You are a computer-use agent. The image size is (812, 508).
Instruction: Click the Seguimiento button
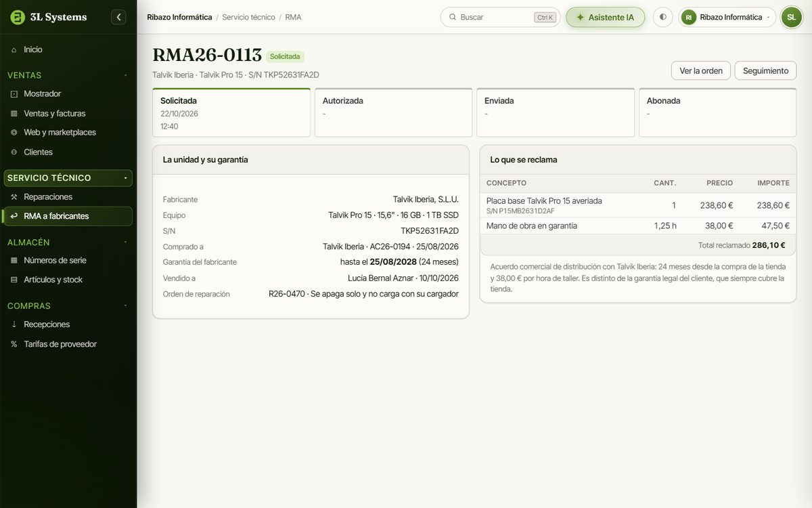[x=765, y=70]
